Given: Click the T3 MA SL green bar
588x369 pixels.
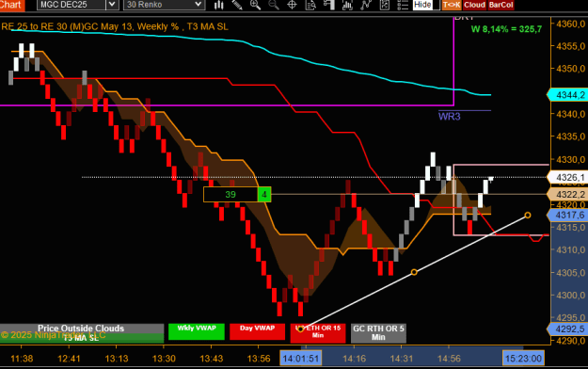Looking at the screenshot, I should coord(81,338).
